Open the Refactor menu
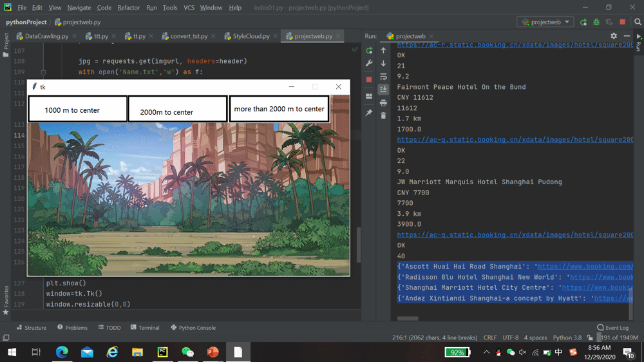 [129, 7]
